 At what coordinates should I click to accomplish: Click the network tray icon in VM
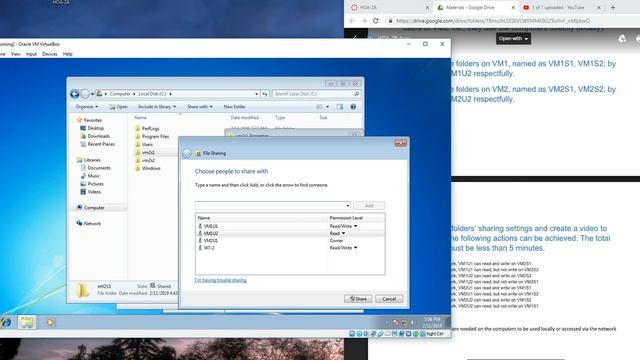[x=404, y=323]
